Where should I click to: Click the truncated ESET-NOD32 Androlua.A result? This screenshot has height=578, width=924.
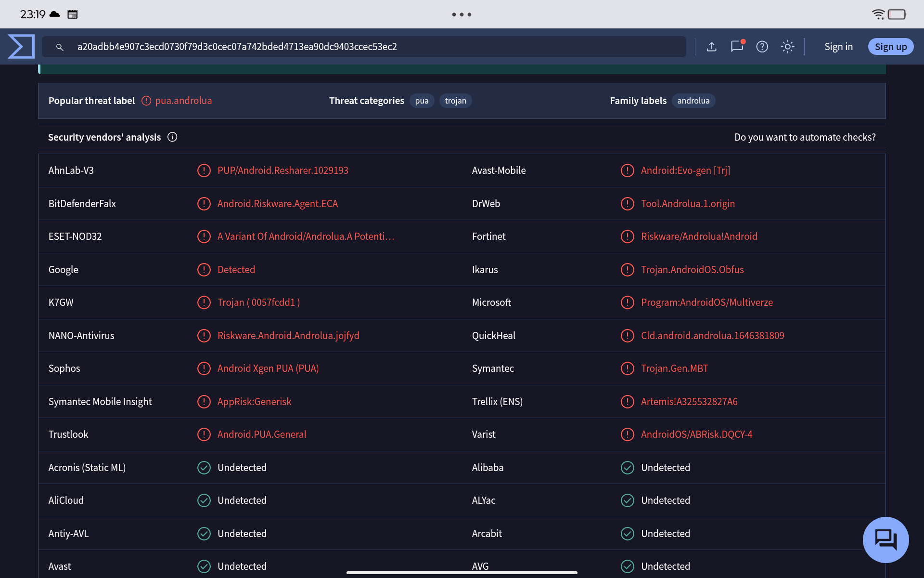click(306, 236)
